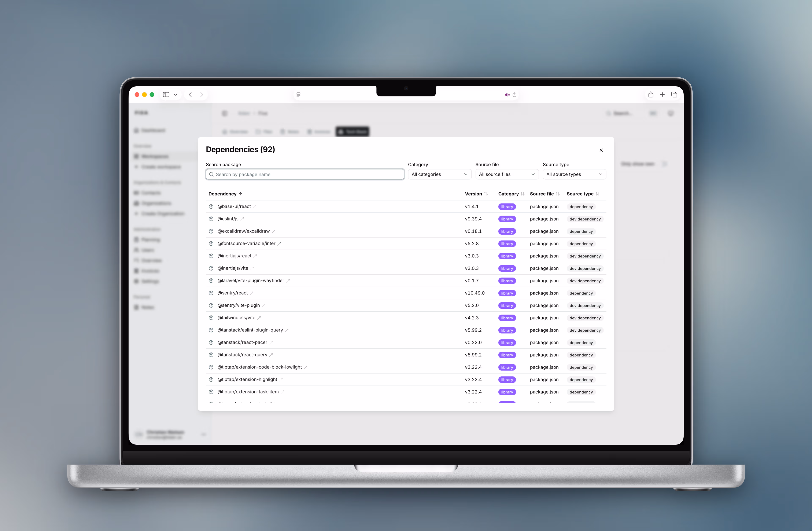Open external link icon for @tanstack/react-pacer
This screenshot has height=531, width=812.
point(271,343)
